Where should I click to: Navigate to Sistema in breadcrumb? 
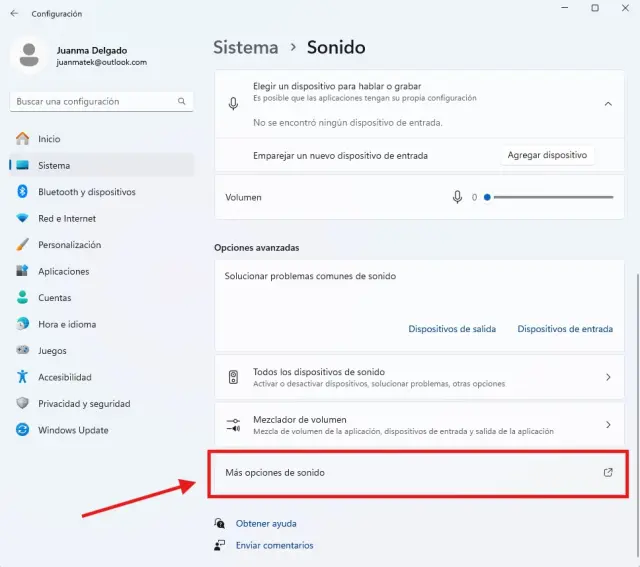coord(246,47)
